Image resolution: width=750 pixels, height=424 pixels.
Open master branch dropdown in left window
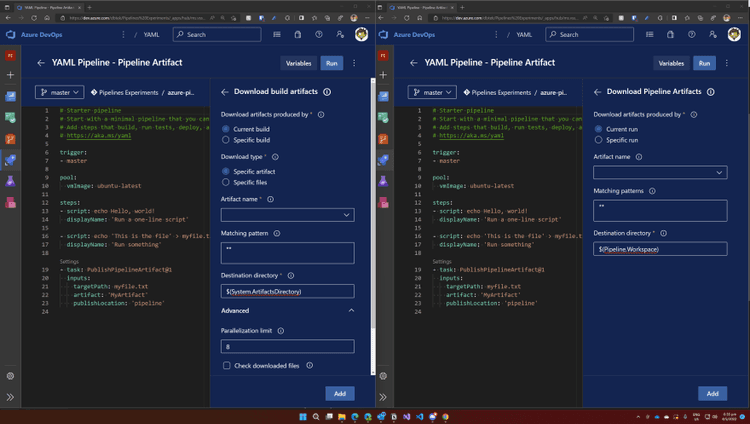tap(62, 91)
